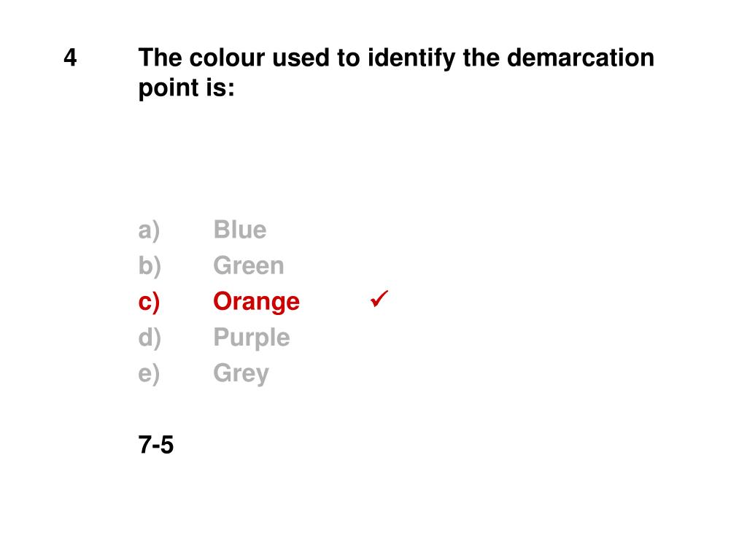Select answer option Blue
747x560 pixels.
coord(239,230)
